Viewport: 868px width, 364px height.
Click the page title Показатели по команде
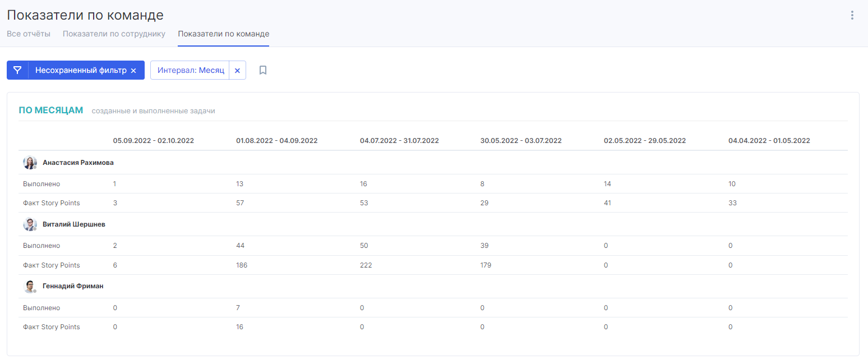85,15
